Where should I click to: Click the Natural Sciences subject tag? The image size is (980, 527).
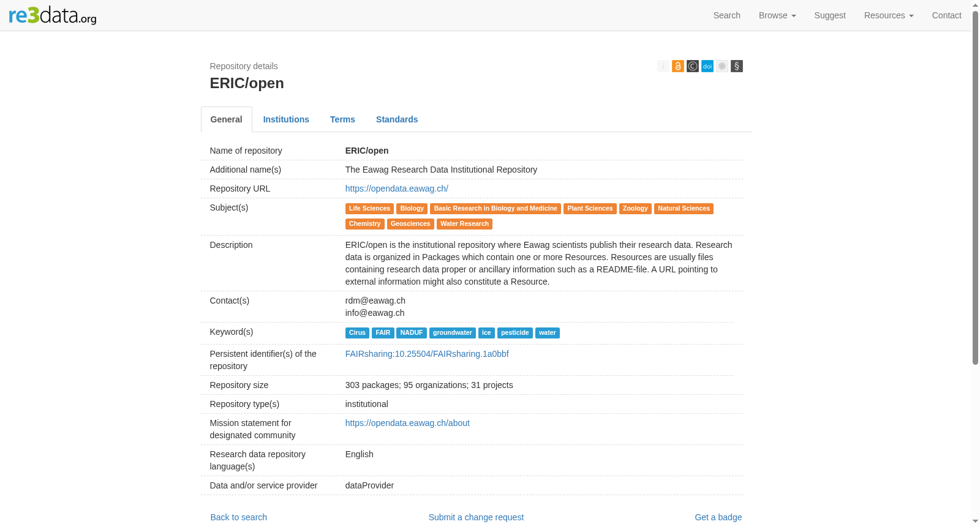[x=684, y=209]
